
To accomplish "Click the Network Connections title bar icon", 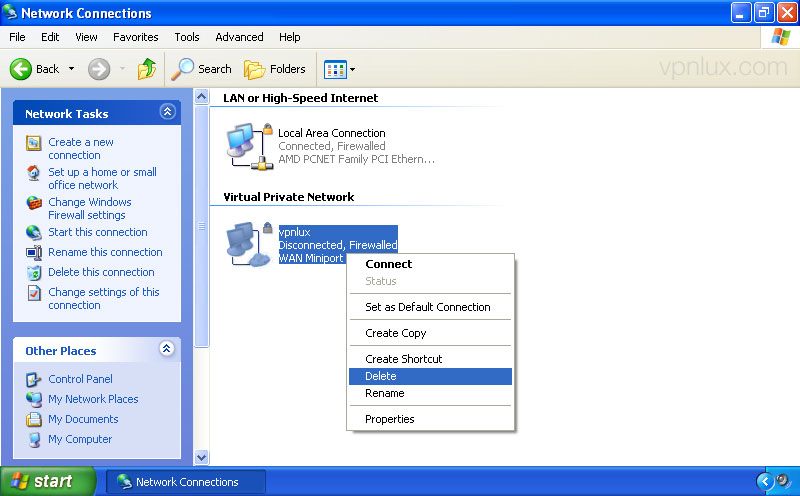I will point(10,12).
